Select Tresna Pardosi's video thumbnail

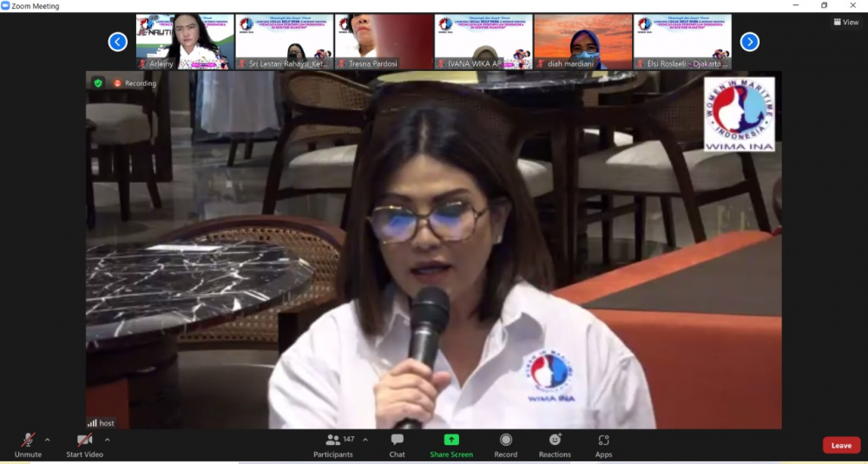point(385,42)
